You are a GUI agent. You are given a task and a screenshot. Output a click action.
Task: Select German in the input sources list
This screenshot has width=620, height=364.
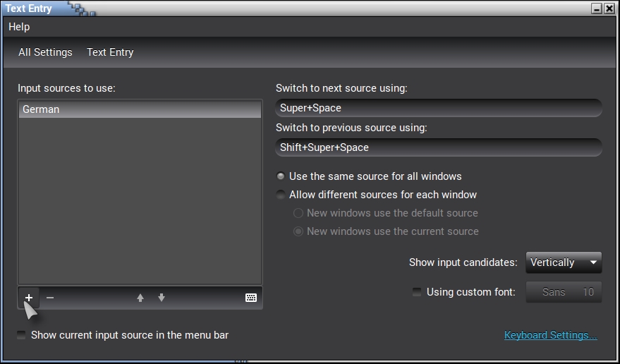pyautogui.click(x=140, y=109)
